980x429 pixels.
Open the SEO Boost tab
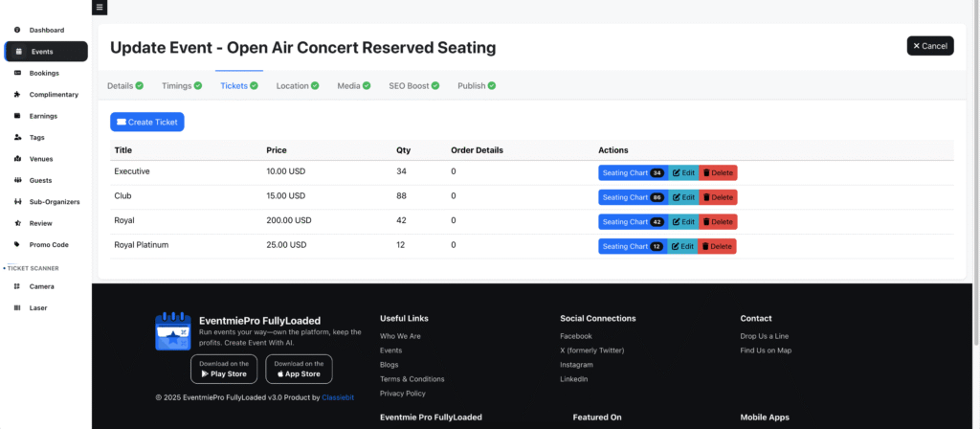click(x=413, y=86)
